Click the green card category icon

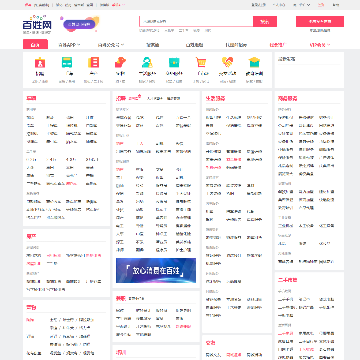[x=67, y=62]
